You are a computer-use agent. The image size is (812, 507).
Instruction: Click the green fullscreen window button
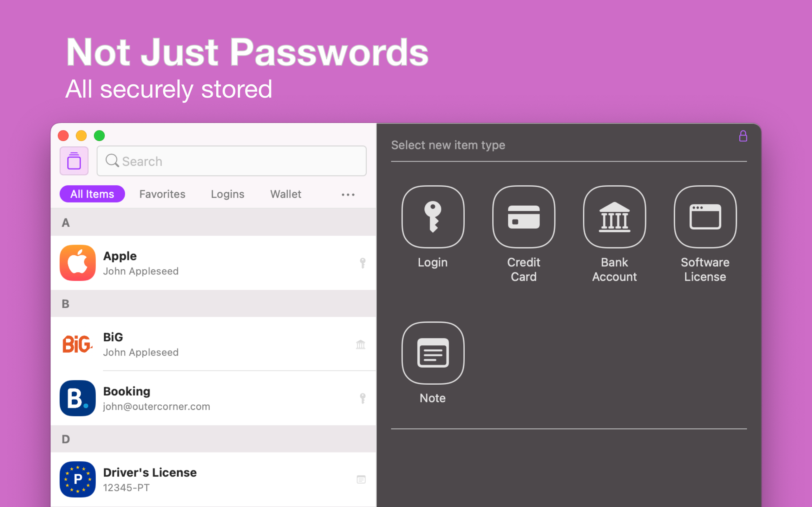click(x=99, y=136)
